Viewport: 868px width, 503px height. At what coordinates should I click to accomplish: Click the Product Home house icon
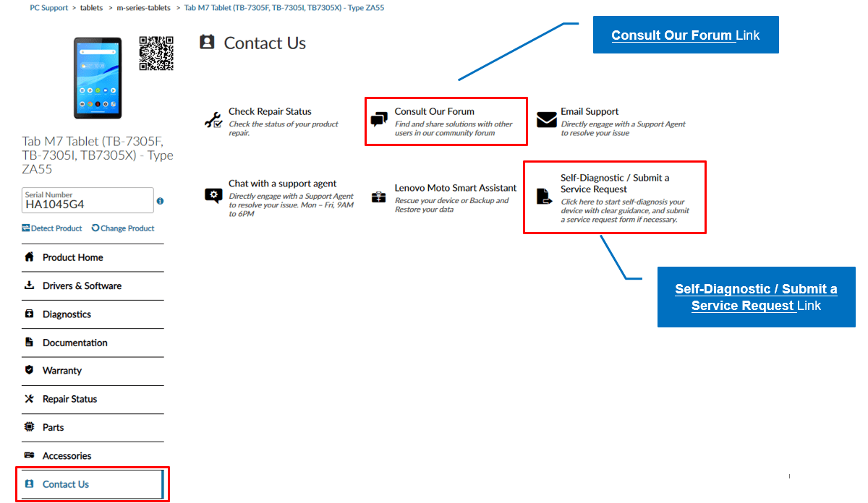click(x=29, y=257)
